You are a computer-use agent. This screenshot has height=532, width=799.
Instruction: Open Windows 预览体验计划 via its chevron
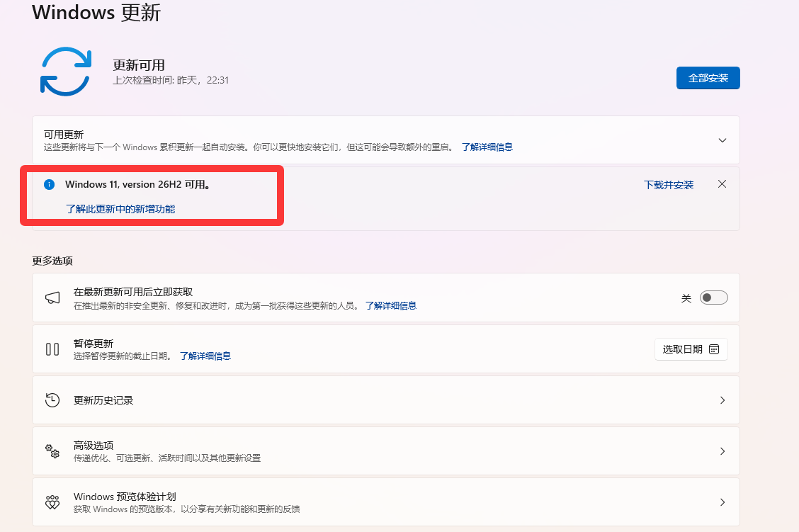pos(722,502)
